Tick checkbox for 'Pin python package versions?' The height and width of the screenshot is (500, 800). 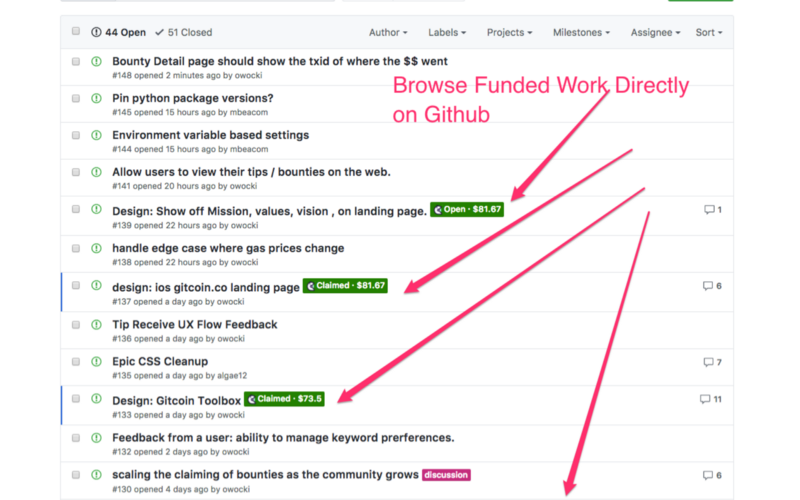pos(76,98)
